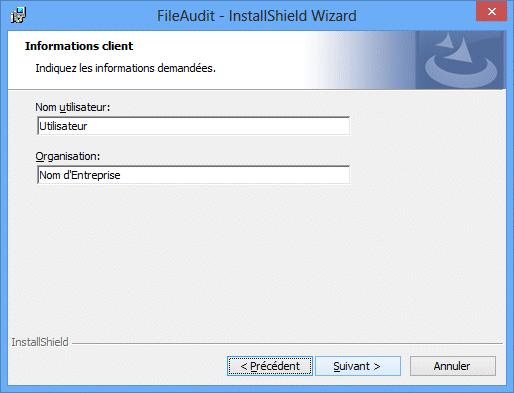
Task: Click the 'Informations client' heading
Action: point(79,46)
